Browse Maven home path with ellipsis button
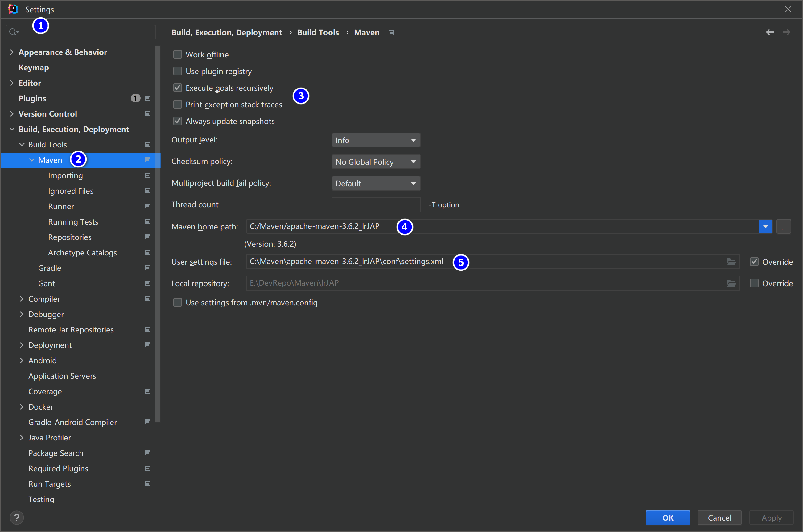This screenshot has height=532, width=803. tap(784, 226)
